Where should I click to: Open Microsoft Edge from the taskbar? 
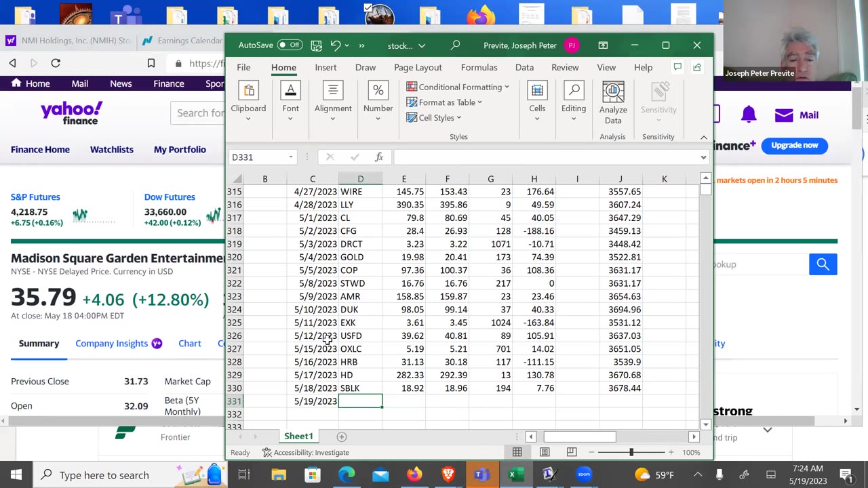(x=347, y=474)
